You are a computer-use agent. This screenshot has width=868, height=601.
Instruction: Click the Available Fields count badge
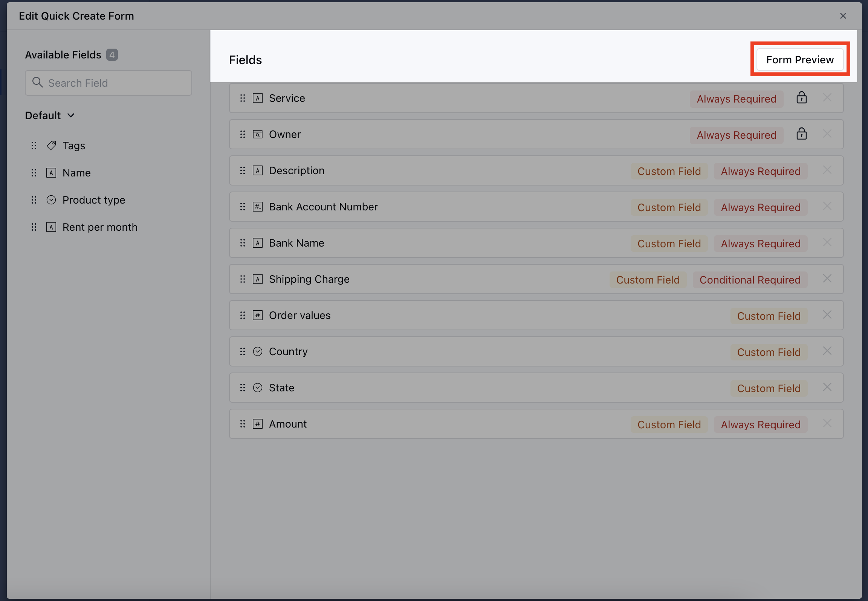coord(112,55)
